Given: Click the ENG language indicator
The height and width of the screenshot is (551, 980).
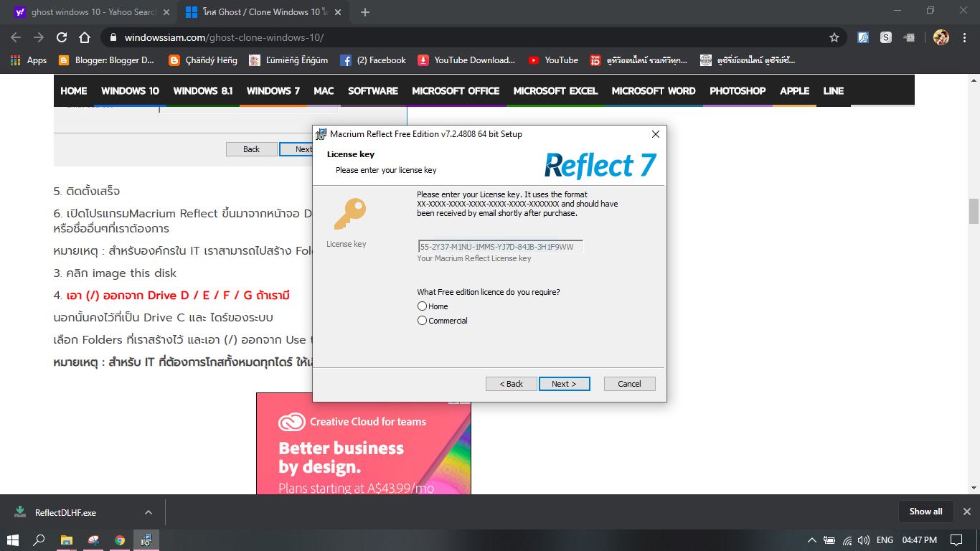Looking at the screenshot, I should click(x=885, y=540).
